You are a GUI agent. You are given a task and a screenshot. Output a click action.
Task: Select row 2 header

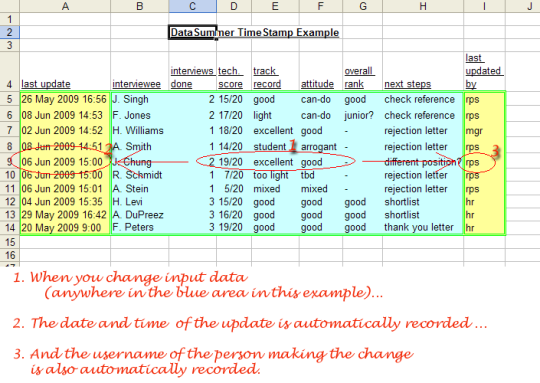tap(10, 32)
